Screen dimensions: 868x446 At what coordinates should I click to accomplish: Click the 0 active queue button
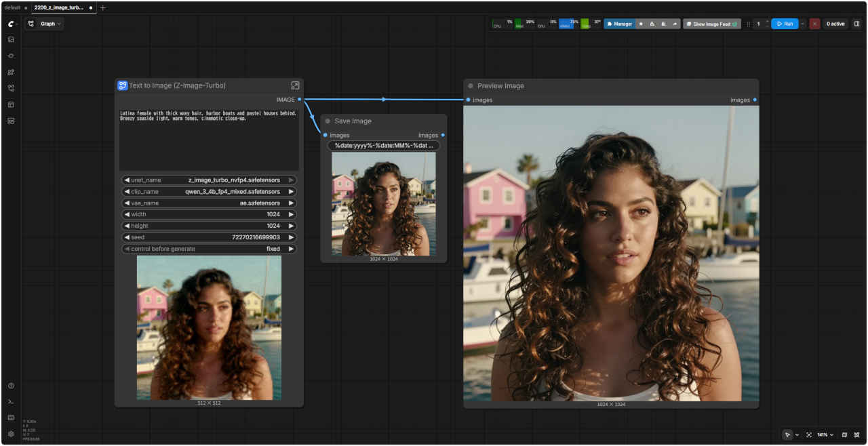(835, 24)
